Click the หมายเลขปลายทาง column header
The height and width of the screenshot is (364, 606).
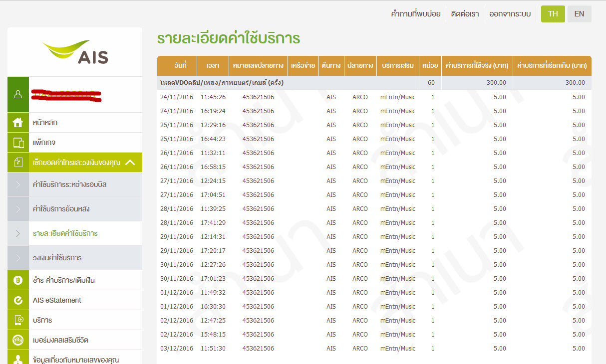[258, 66]
